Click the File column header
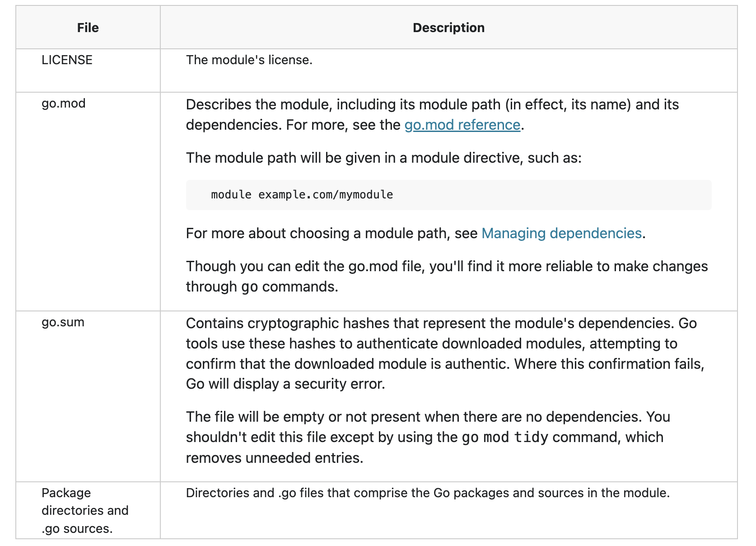This screenshot has width=756, height=546. (88, 28)
